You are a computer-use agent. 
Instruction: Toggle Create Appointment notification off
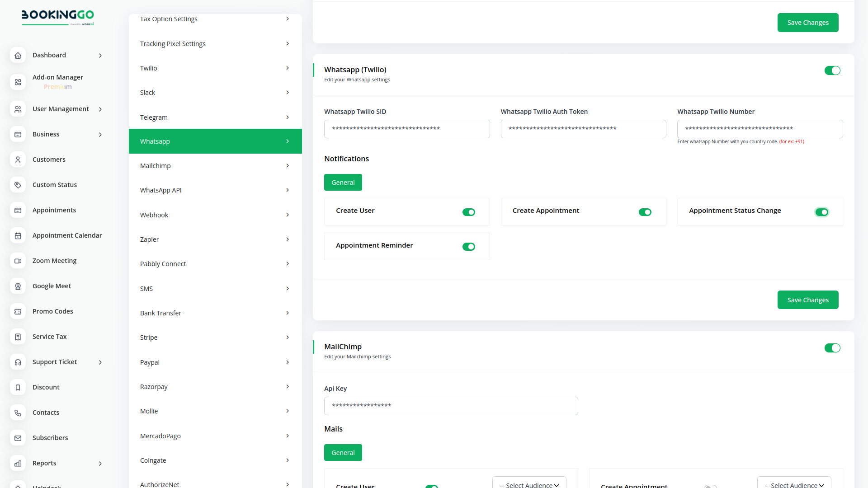tap(645, 212)
